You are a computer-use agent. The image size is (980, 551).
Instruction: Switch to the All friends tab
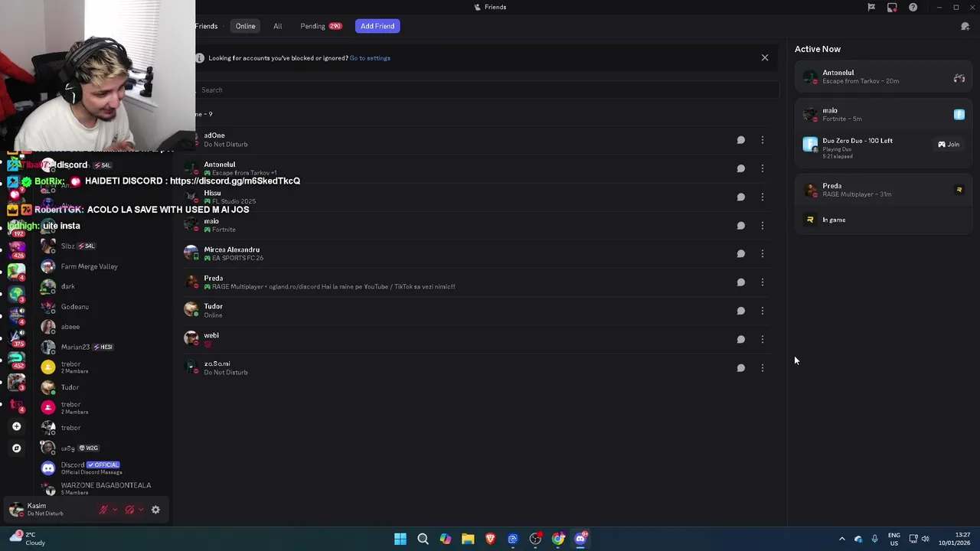click(278, 26)
